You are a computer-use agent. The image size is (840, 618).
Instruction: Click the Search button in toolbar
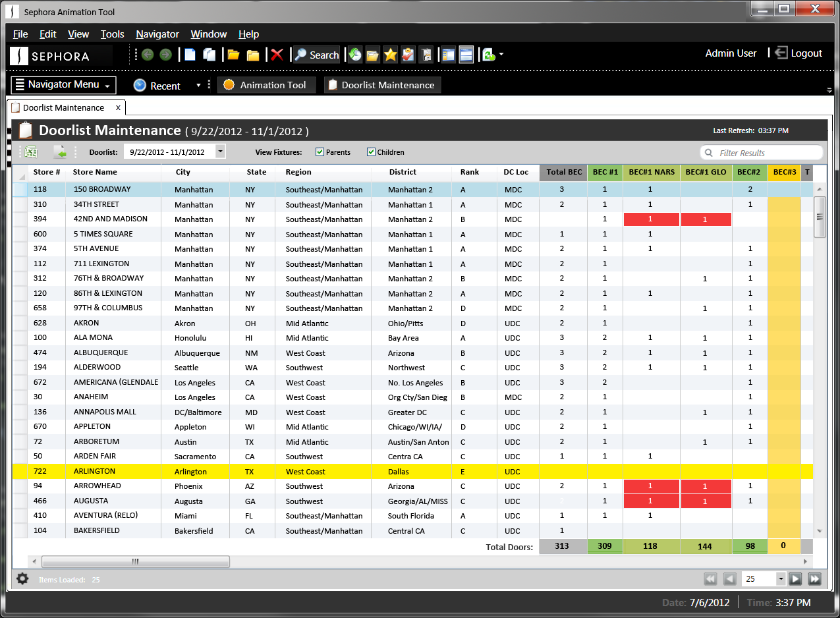point(316,55)
